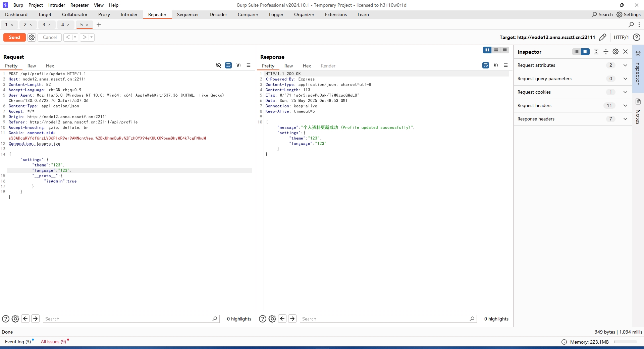The height and width of the screenshot is (349, 644).
Task: Toggle hide non-printable icon in Request pane
Action: pos(218,65)
